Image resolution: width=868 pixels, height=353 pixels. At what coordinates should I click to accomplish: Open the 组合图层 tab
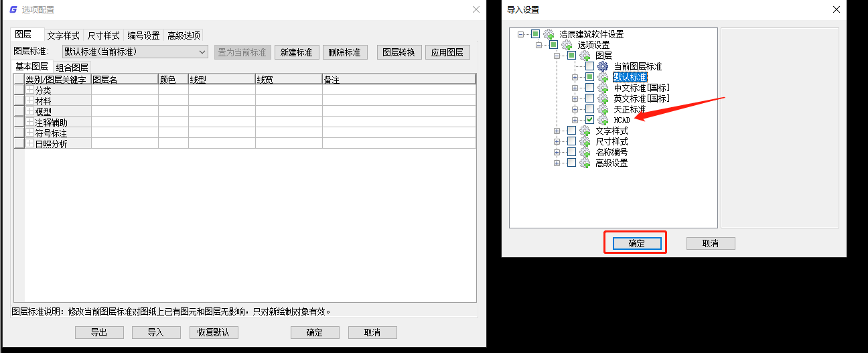tap(72, 67)
